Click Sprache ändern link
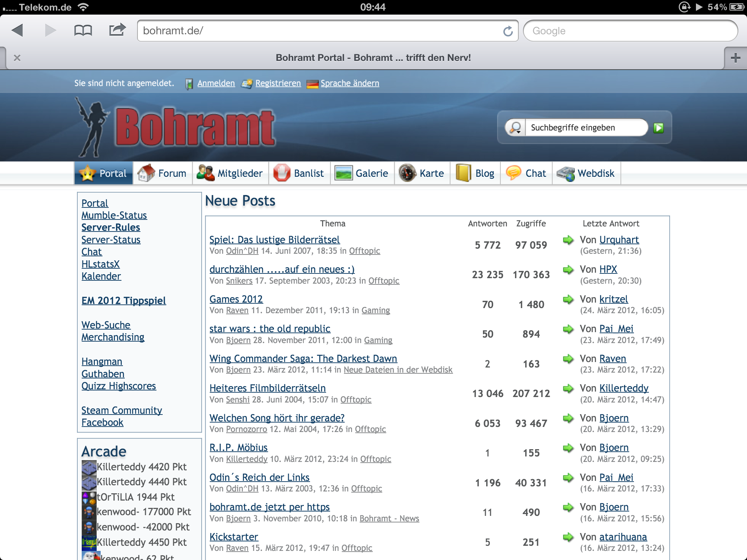This screenshot has width=747, height=560. 349,83
